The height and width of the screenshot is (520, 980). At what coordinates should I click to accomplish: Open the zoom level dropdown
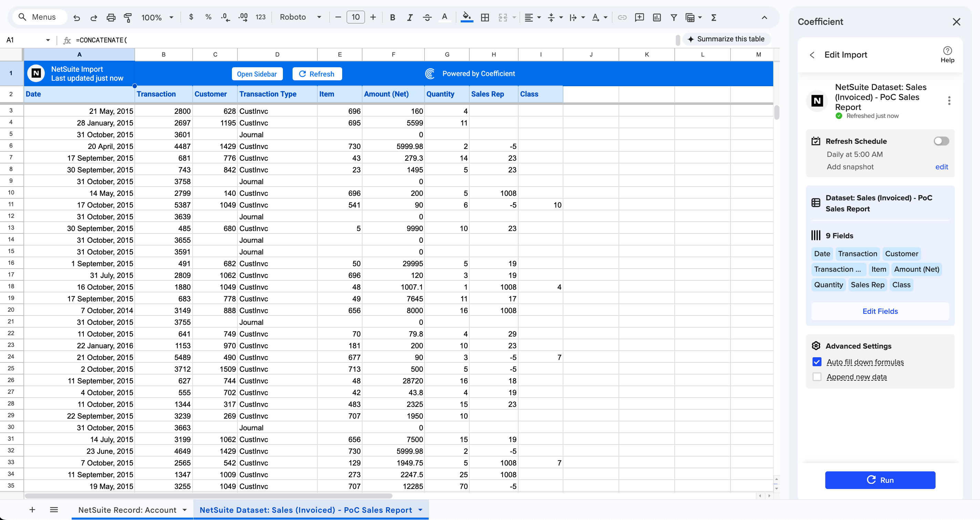(x=157, y=17)
